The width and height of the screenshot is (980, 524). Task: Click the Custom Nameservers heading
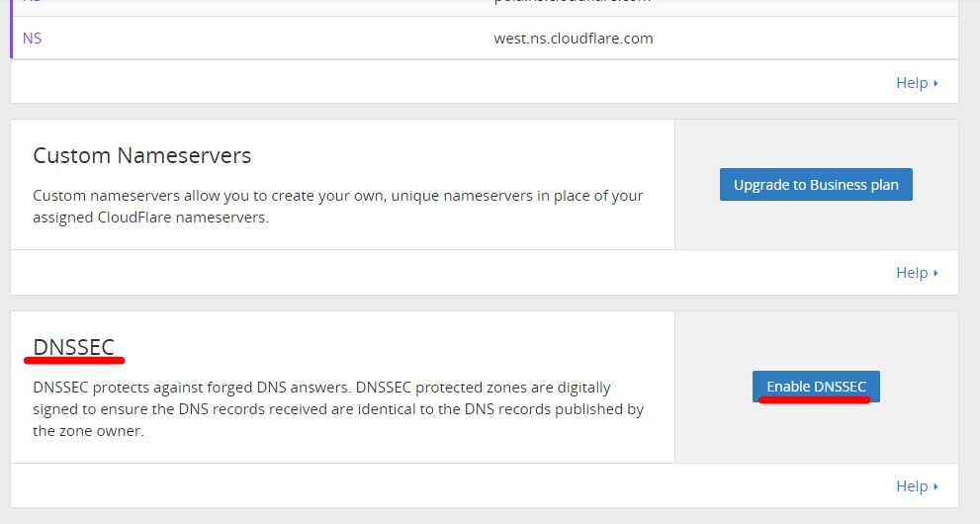[142, 156]
